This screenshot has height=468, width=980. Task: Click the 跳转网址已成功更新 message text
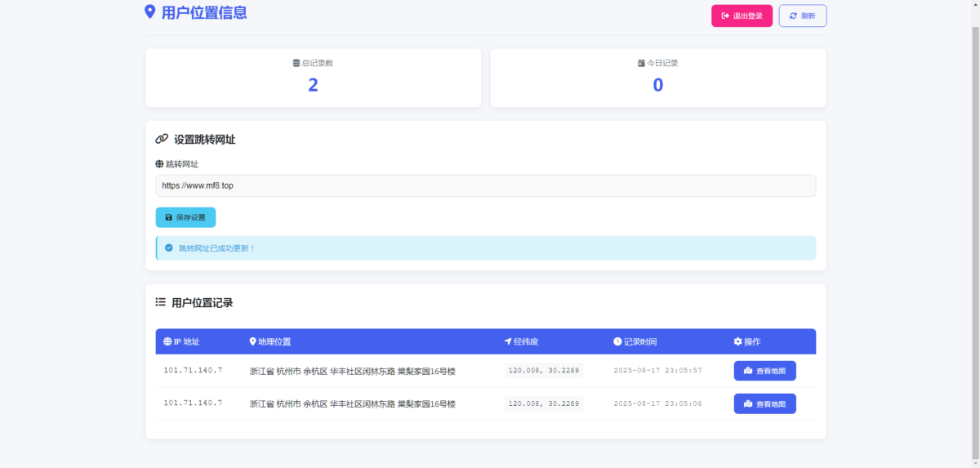217,247
